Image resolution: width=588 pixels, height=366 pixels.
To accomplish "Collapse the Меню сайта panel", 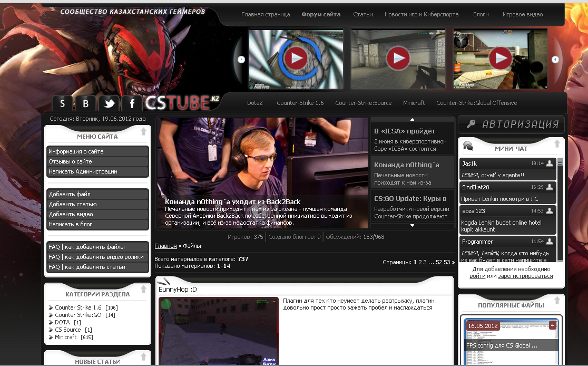I will (143, 132).
